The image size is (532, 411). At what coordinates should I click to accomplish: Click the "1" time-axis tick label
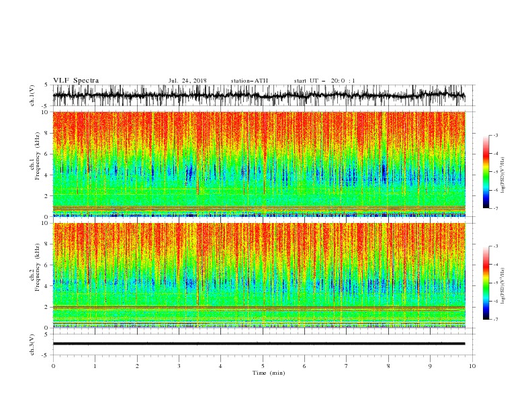pyautogui.click(x=95, y=366)
